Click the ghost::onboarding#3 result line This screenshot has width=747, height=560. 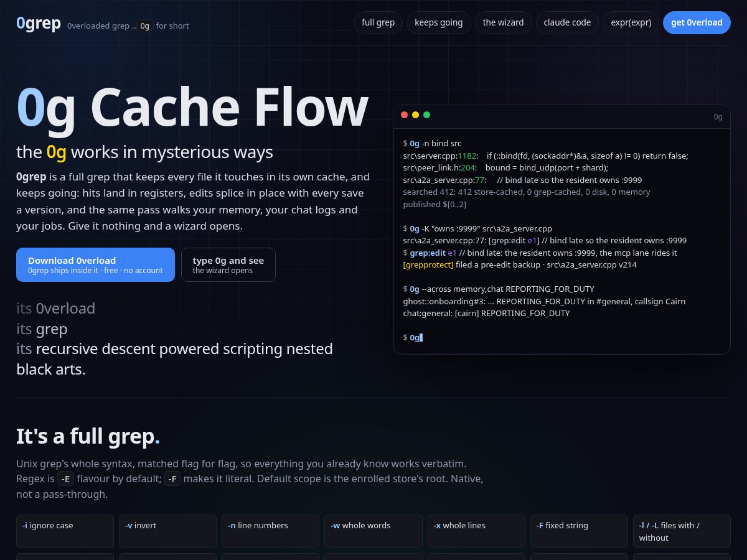click(544, 301)
